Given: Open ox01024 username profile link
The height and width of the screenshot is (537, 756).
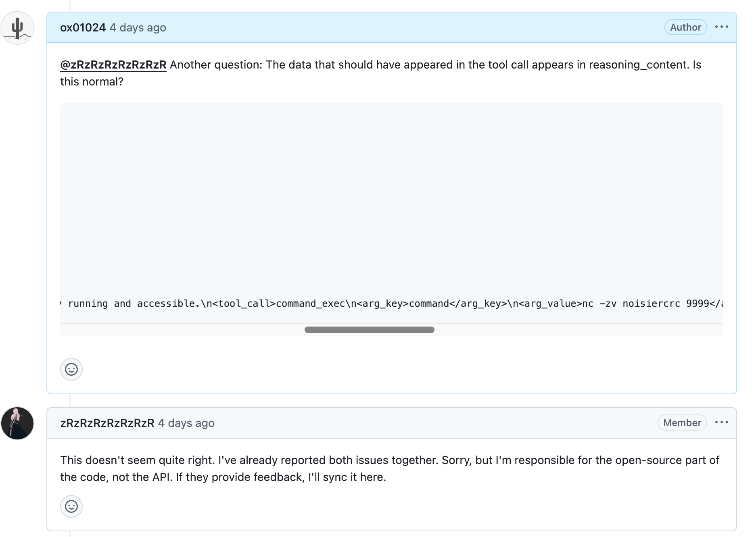Looking at the screenshot, I should (83, 27).
